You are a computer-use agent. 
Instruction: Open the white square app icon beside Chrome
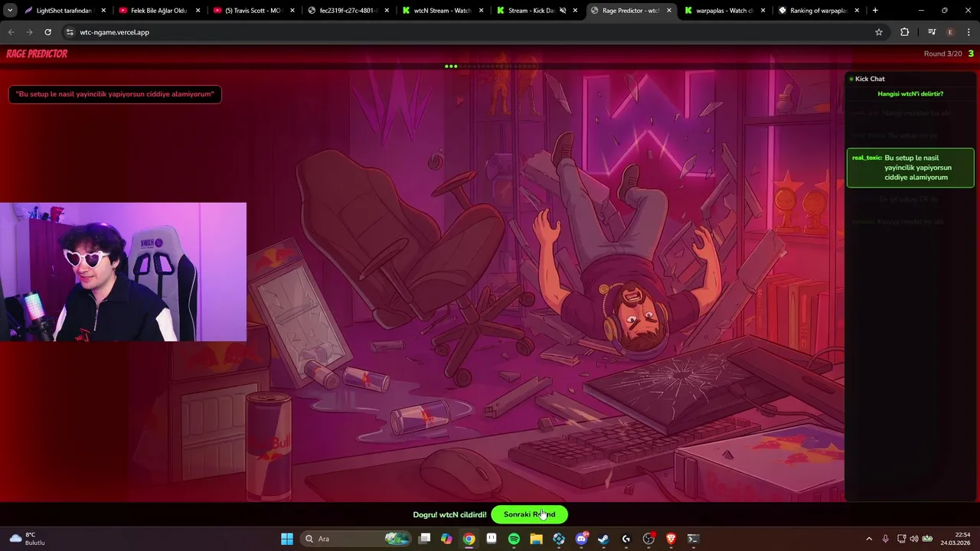(x=492, y=539)
